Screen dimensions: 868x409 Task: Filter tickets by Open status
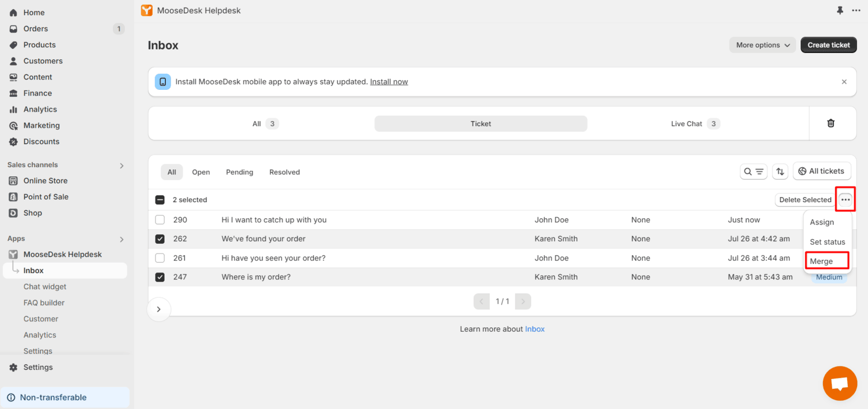[x=201, y=172]
